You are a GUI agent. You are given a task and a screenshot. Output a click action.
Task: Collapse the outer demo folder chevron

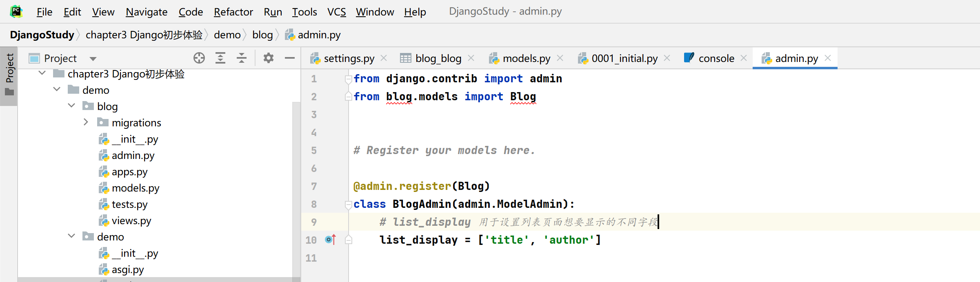[x=57, y=89]
